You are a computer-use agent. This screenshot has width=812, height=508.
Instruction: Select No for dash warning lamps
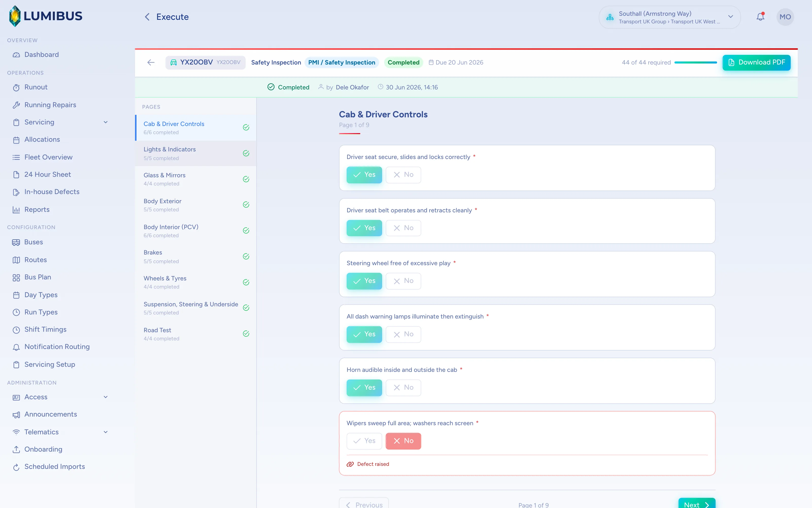tap(403, 334)
